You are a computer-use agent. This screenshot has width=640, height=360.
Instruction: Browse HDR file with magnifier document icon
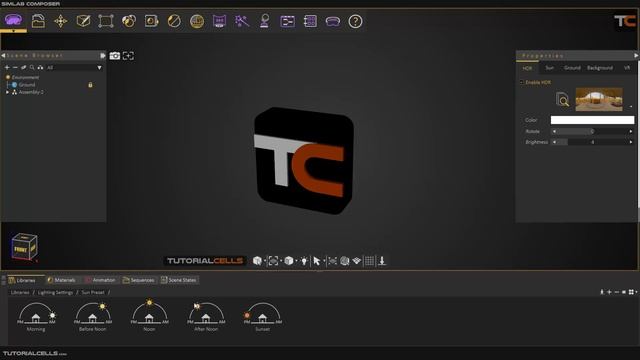(x=562, y=99)
